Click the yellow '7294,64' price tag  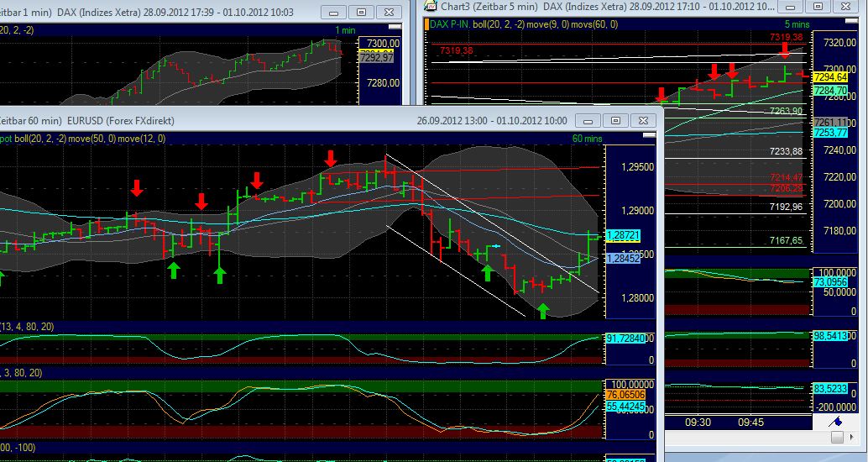[x=830, y=77]
